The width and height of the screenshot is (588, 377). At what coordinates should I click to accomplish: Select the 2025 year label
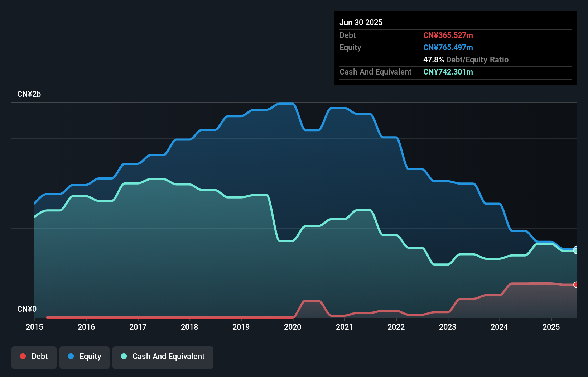[x=551, y=327]
